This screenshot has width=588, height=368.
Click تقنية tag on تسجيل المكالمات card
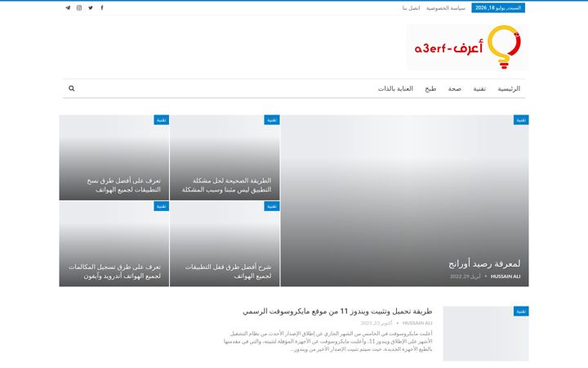[161, 206]
